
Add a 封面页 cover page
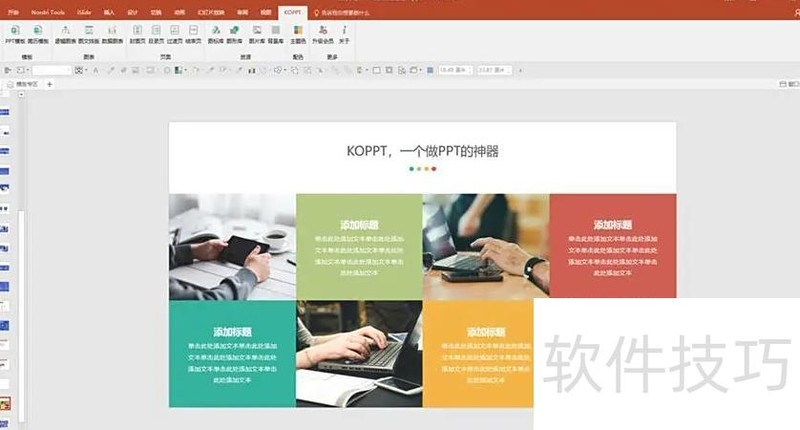click(x=137, y=34)
